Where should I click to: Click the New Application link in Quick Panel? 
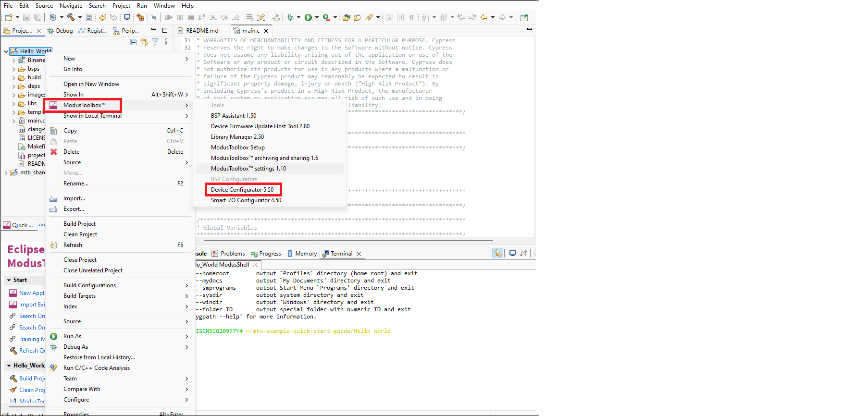coord(32,293)
